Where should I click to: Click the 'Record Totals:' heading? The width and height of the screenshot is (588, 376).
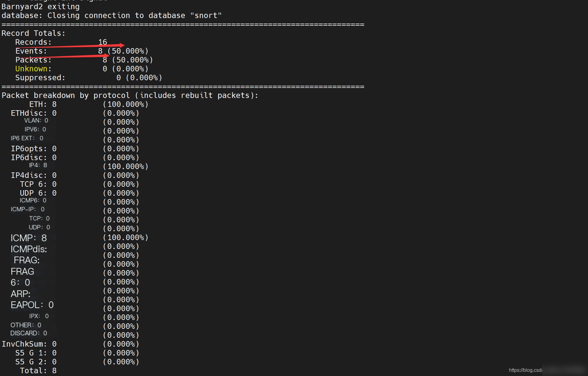click(33, 33)
